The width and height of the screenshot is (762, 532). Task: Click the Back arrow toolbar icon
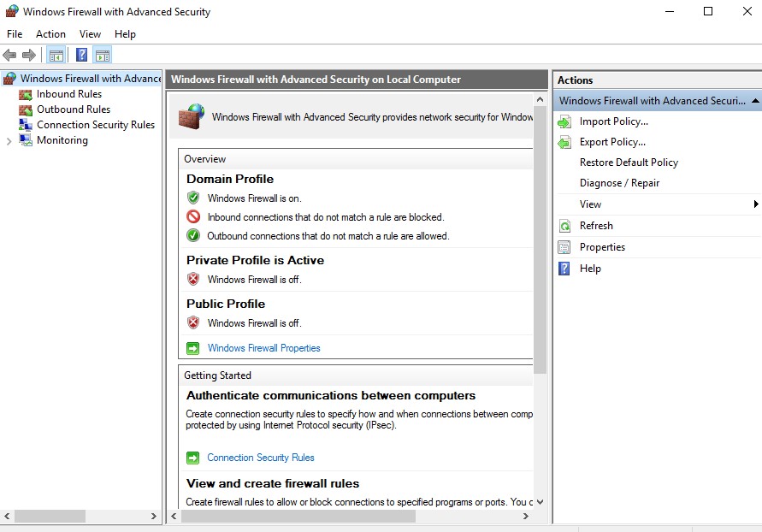click(9, 55)
